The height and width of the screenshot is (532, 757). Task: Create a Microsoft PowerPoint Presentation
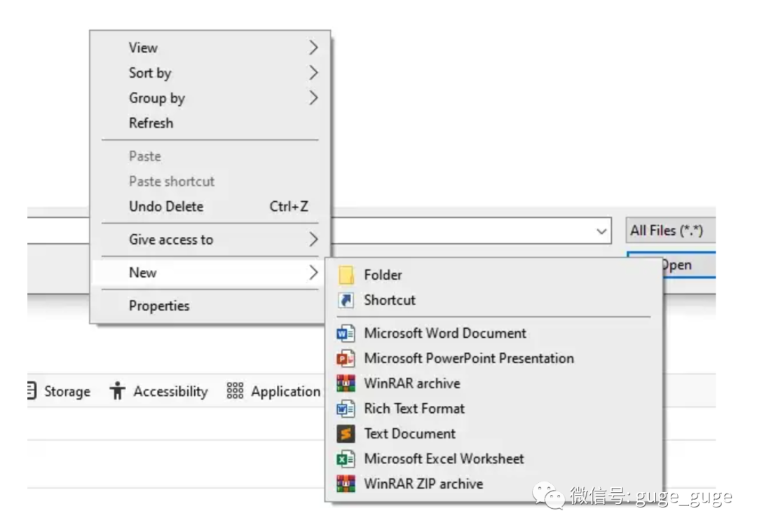[494, 359]
